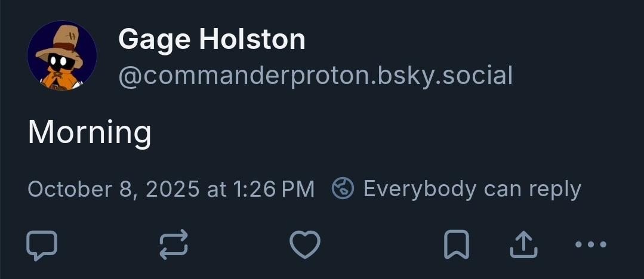
Task: Toggle the heart to favorite post
Action: pos(305,245)
